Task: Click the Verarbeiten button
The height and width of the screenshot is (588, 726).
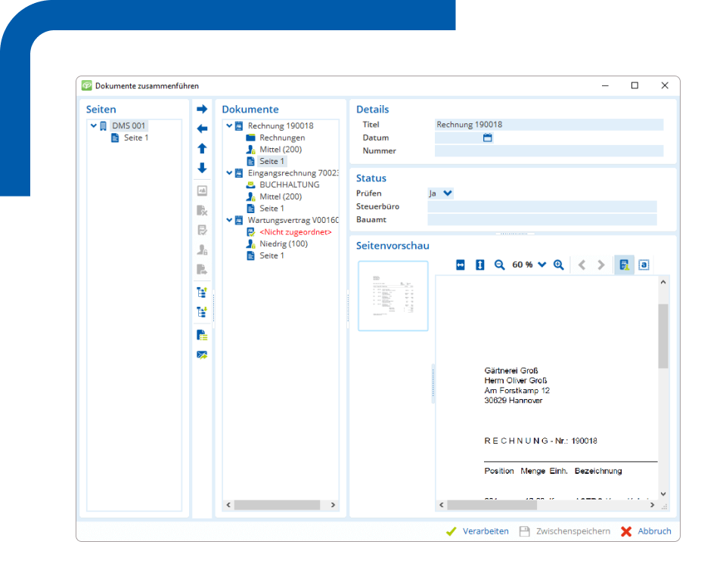Action: (477, 531)
